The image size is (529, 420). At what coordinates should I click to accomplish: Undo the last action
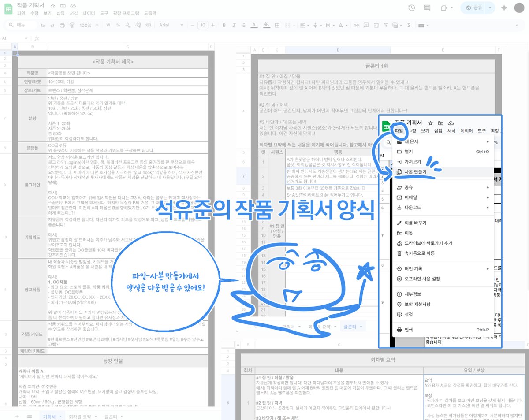coord(42,25)
